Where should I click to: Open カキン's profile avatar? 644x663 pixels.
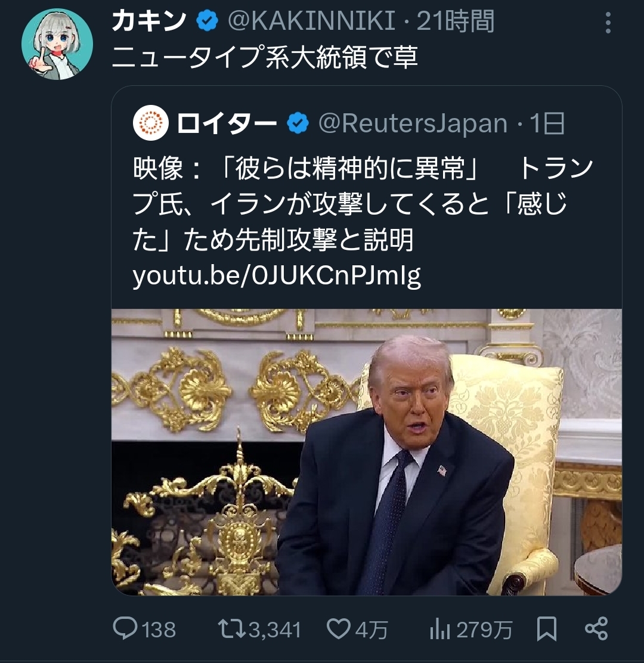point(57,45)
